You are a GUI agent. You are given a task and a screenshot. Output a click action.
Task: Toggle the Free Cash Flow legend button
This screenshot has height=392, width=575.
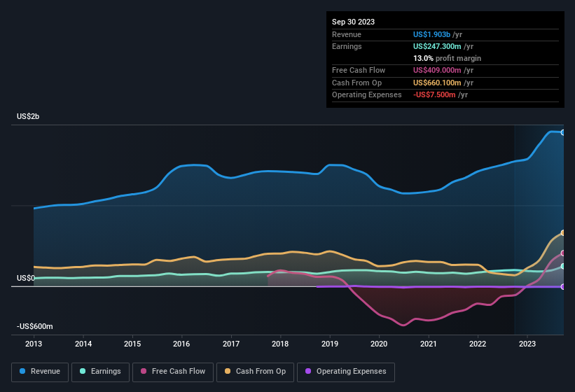point(173,372)
